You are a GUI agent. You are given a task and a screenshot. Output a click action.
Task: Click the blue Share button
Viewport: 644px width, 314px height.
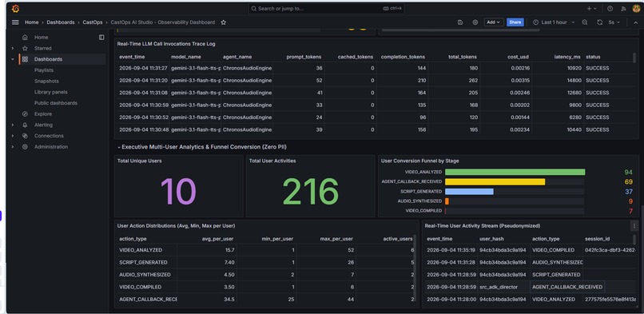click(x=515, y=22)
